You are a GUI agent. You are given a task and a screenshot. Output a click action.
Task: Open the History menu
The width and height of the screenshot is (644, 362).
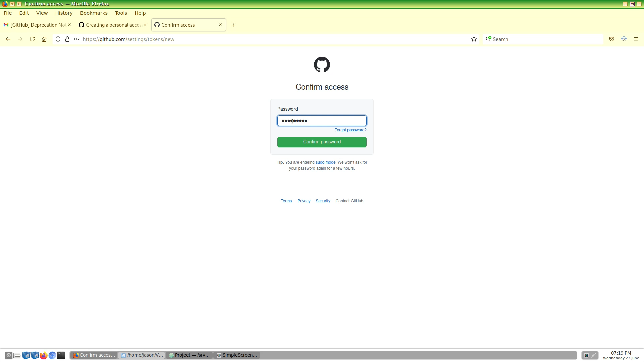pyautogui.click(x=64, y=13)
